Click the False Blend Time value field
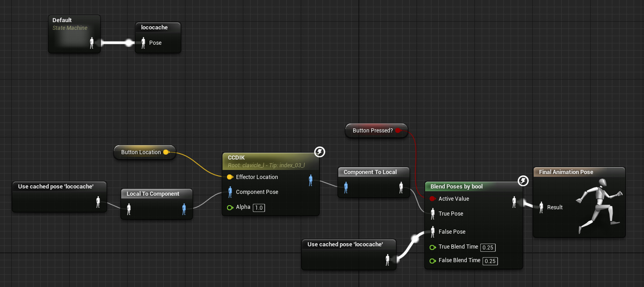Image resolution: width=644 pixels, height=287 pixels. tap(489, 261)
